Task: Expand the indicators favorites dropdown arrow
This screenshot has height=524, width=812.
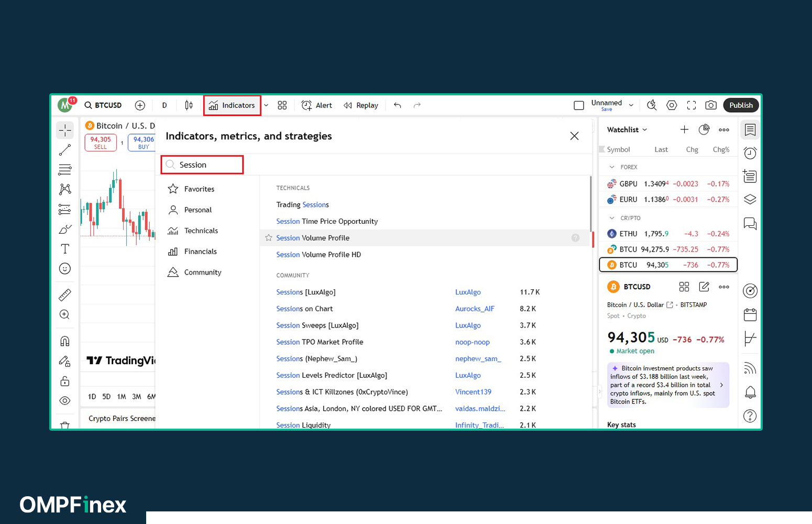Action: [266, 105]
